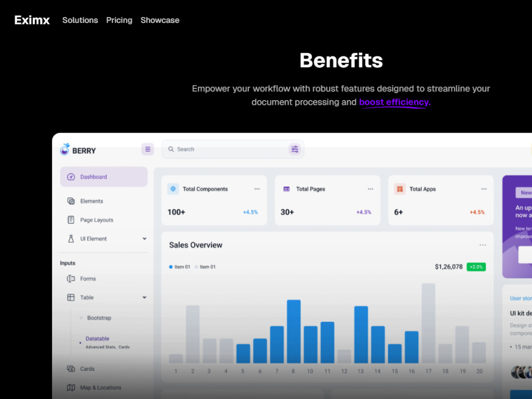Open Total Apps more options menu
The width and height of the screenshot is (532, 399).
[484, 189]
